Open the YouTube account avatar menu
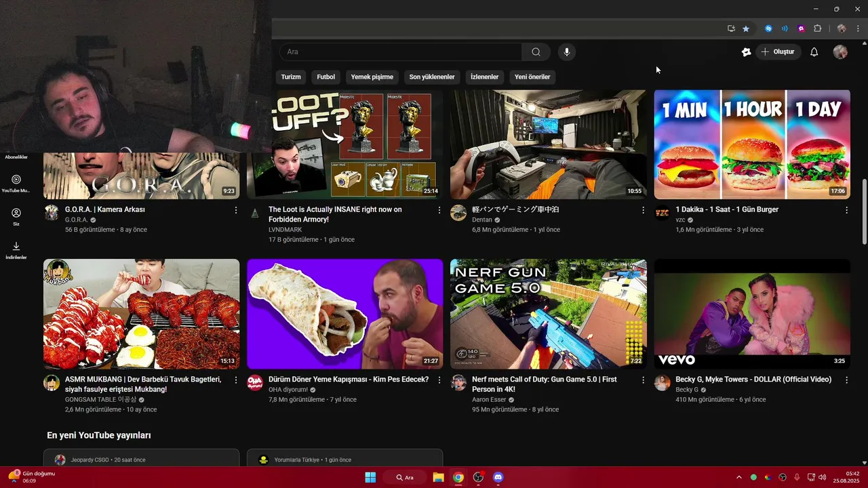Image resolution: width=868 pixels, height=488 pixels. 840,52
